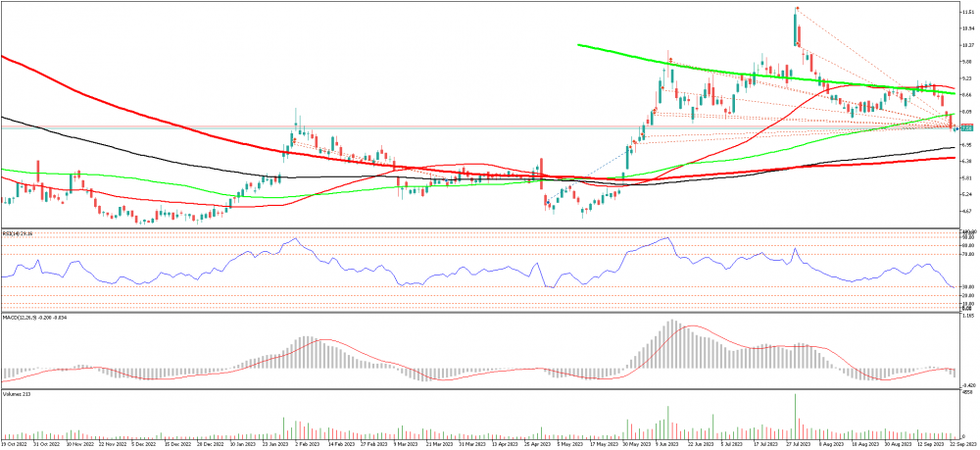Select the 6.38 price axis label
The image size is (980, 450).
(x=968, y=161)
